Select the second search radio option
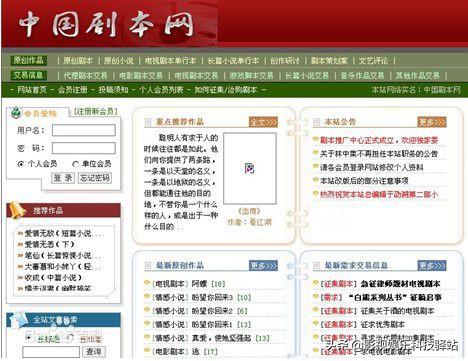468x361 pixels. (x=69, y=338)
